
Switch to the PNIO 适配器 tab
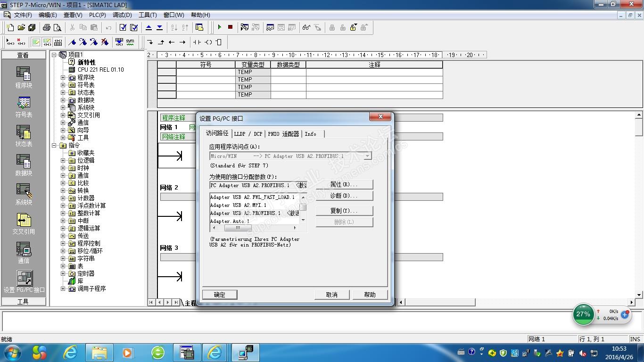point(283,134)
